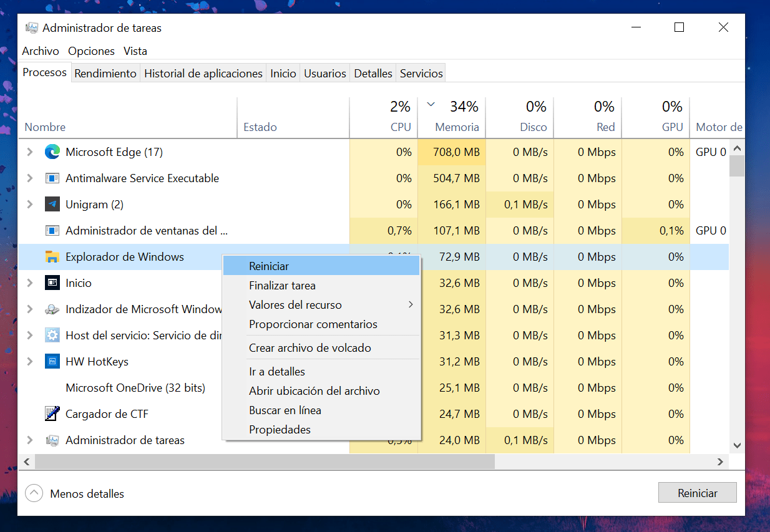Click the HW HotKeys process icon
The height and width of the screenshot is (532, 770).
pos(52,361)
